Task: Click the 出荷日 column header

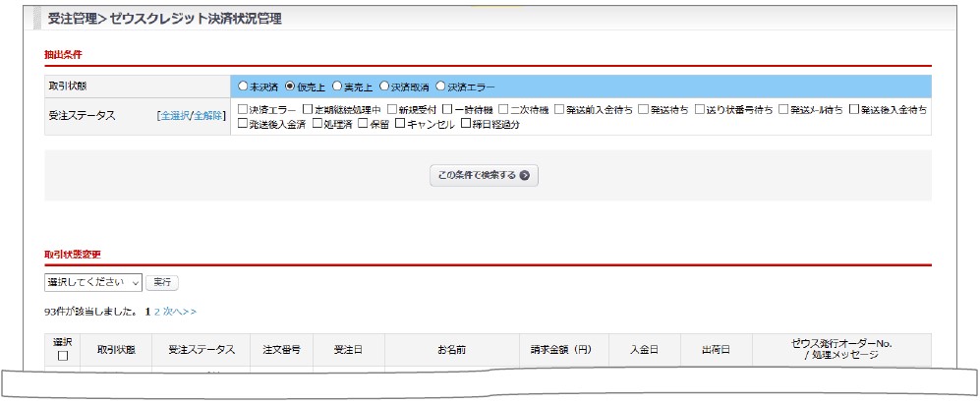Action: (716, 350)
